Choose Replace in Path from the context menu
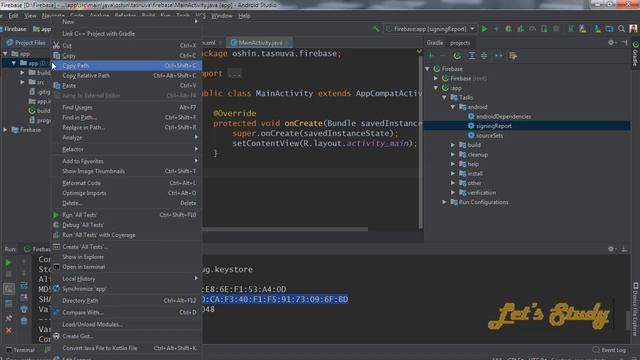Screen dimensions: 640x360 (127, 127)
